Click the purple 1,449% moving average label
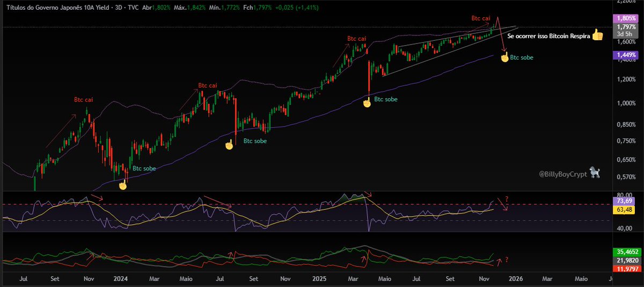 [x=627, y=55]
